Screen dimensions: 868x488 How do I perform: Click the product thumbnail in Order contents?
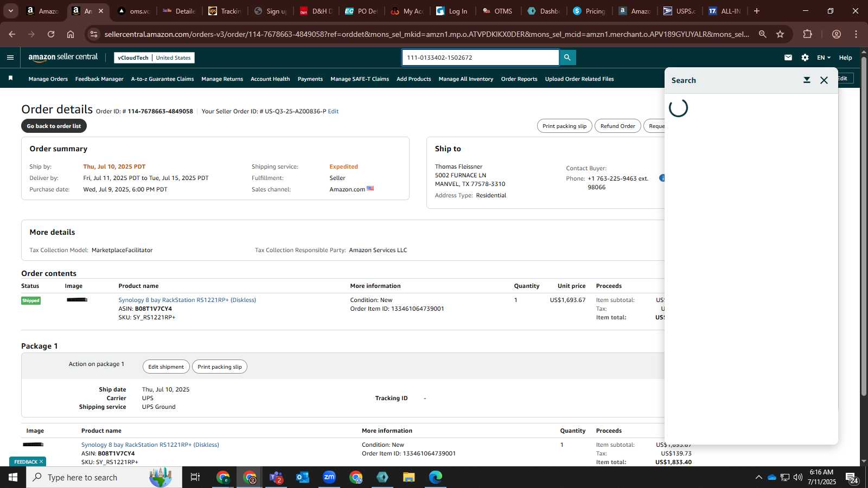click(x=77, y=300)
